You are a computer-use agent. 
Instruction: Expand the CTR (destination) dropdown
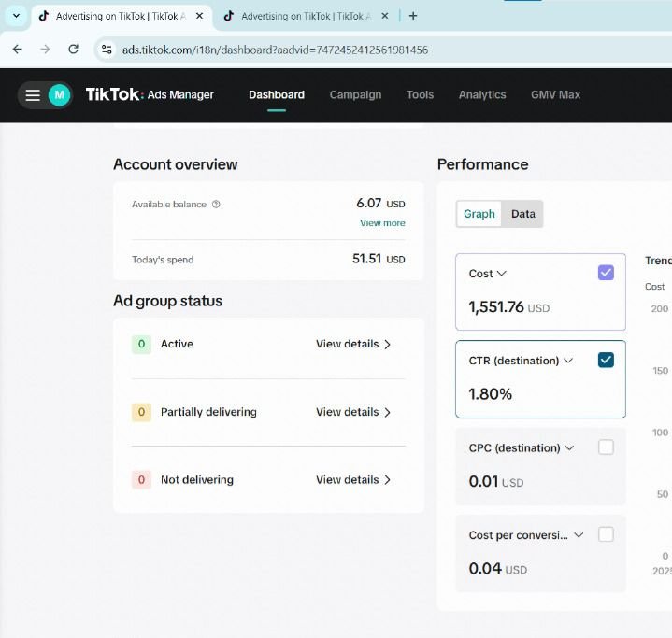567,361
